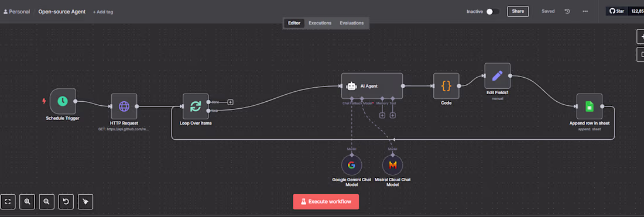This screenshot has width=644, height=217.
Task: Open the three-dots workflow menu
Action: click(585, 12)
